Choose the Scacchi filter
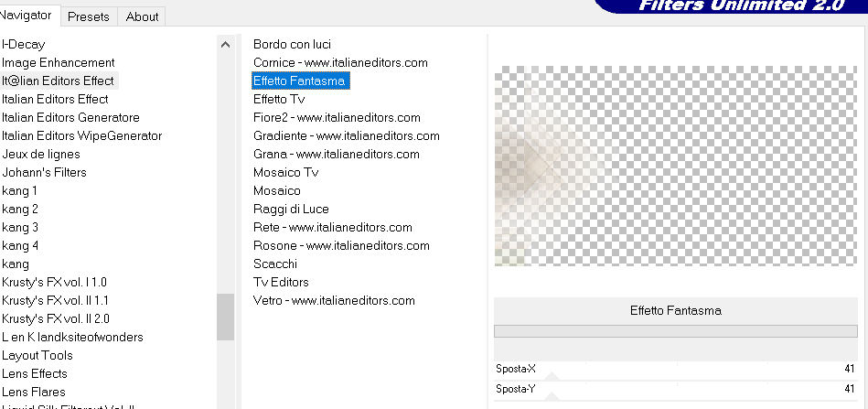 point(275,264)
